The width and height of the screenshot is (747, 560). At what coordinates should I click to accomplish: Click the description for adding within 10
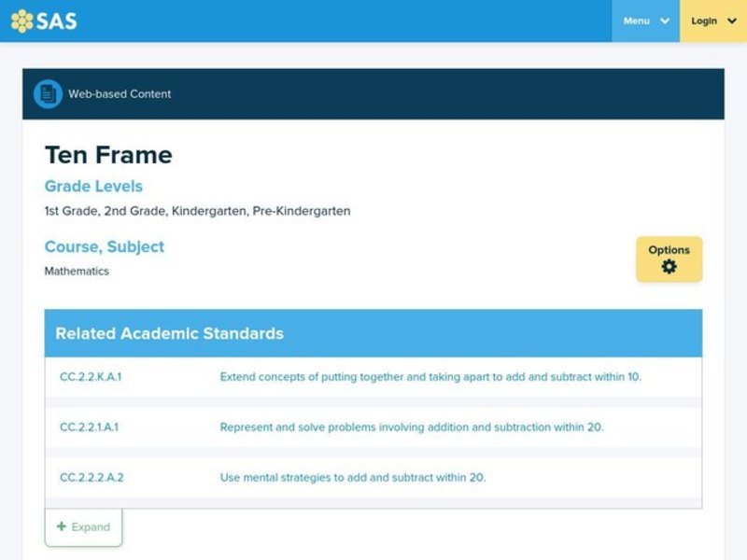click(x=430, y=377)
